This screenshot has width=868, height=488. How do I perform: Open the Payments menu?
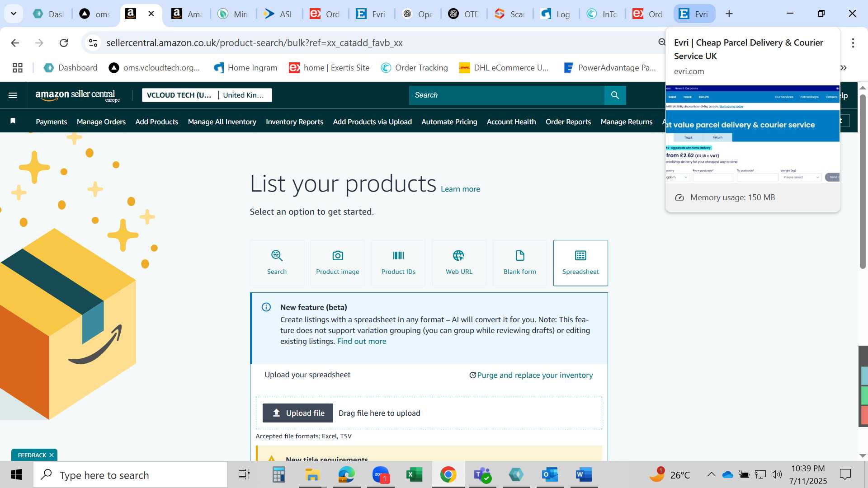(x=52, y=122)
